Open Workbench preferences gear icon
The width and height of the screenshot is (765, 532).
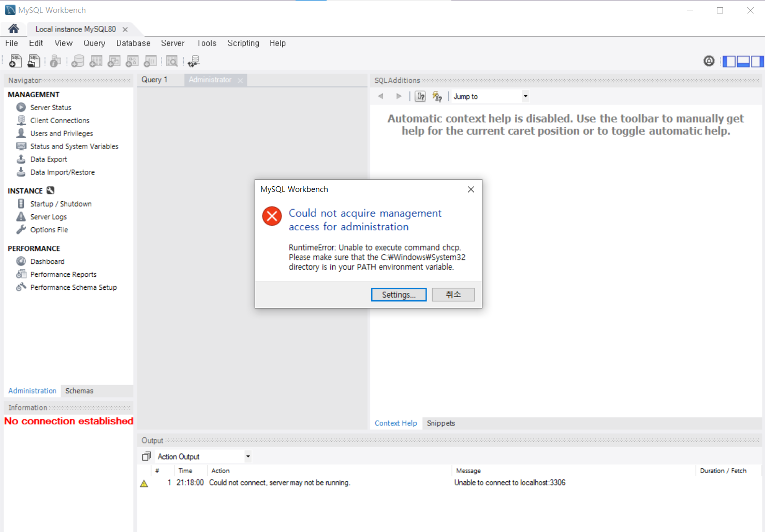(709, 61)
